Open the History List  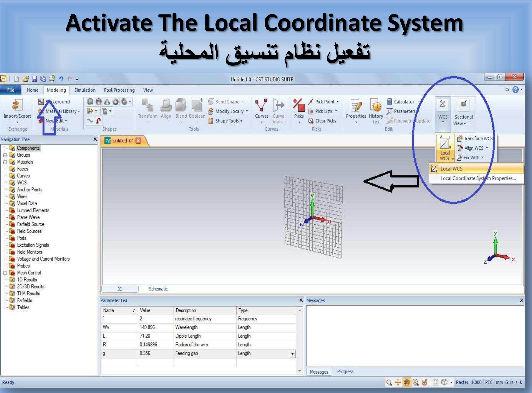[x=376, y=106]
